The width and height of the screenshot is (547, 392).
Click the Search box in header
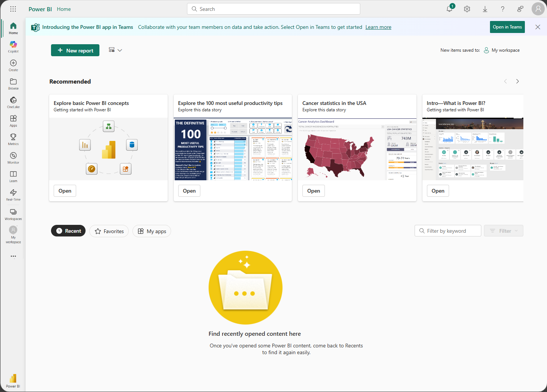coord(273,9)
